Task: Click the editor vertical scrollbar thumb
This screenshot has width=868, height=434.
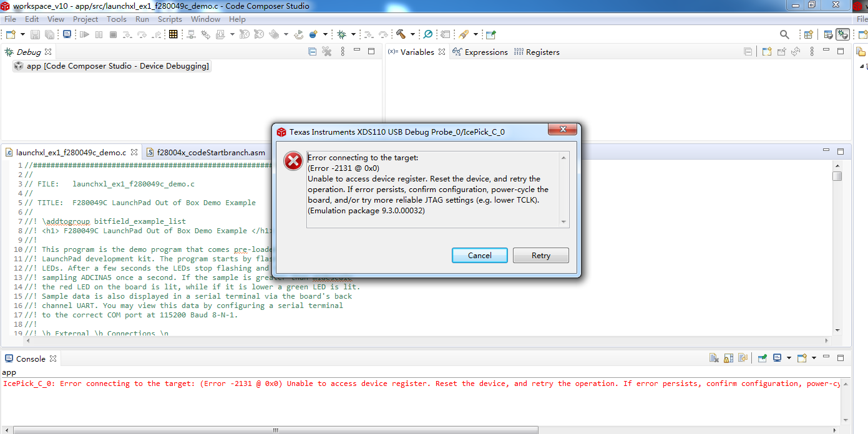Action: [x=837, y=176]
